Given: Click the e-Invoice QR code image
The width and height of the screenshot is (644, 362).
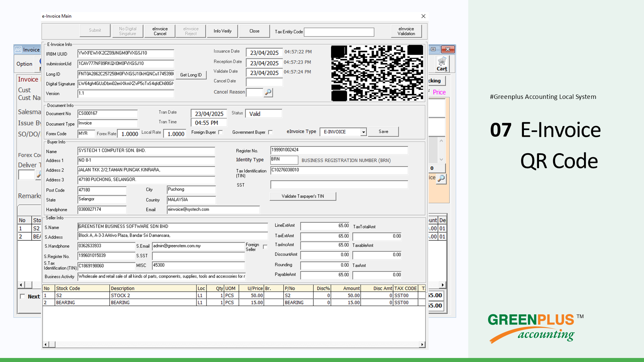Looking at the screenshot, I should pyautogui.click(x=377, y=73).
